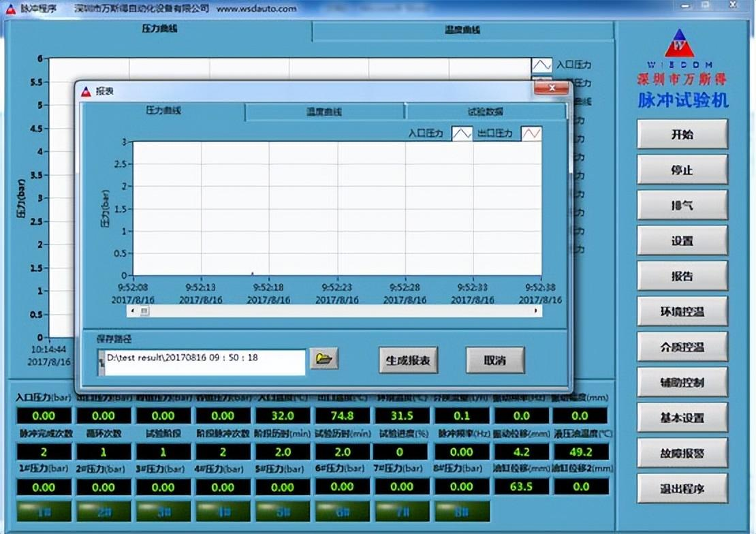The height and width of the screenshot is (534, 756).
Task: Switch to 温度曲线 tab in main window
Action: [462, 31]
